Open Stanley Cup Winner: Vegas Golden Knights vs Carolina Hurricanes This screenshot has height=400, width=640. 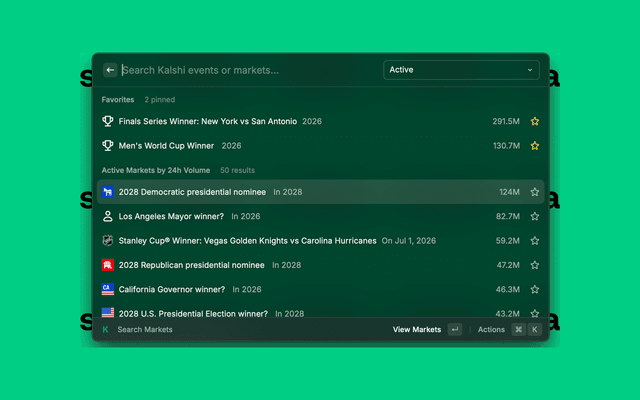point(321,241)
